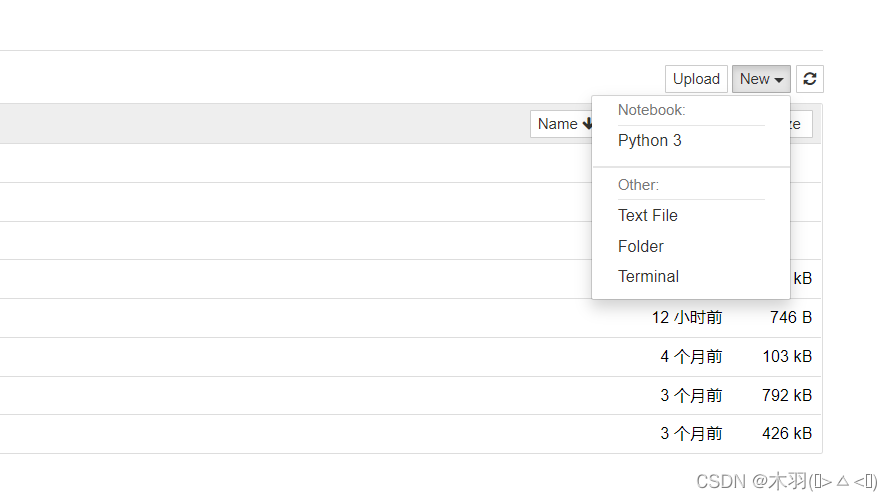Click the 426 kB file size
The height and width of the screenshot is (501, 892).
[x=787, y=433]
